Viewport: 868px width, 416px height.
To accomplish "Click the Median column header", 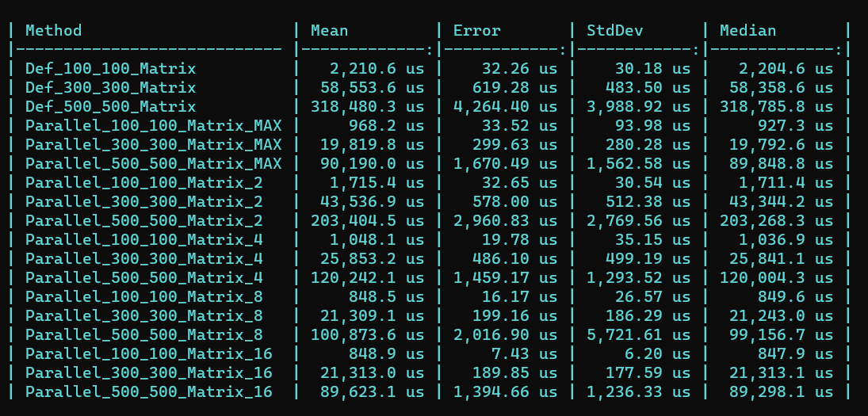I will click(748, 31).
